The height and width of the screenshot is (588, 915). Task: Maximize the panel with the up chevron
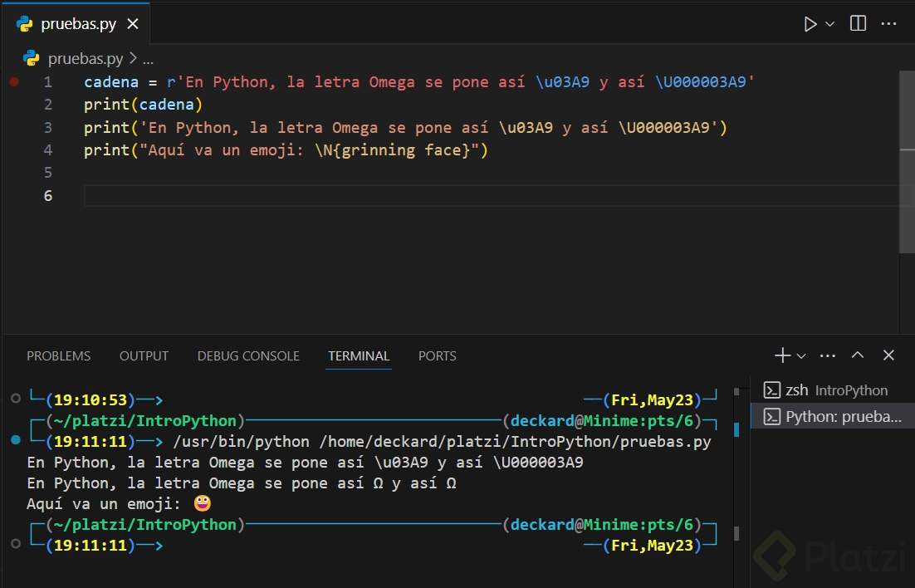(x=858, y=355)
